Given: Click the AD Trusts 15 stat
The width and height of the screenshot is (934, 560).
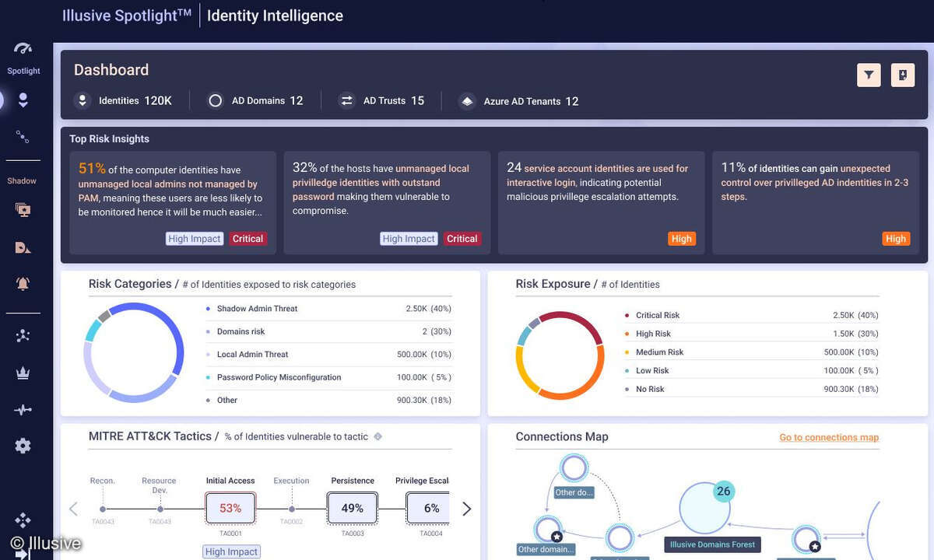Looking at the screenshot, I should tap(381, 100).
